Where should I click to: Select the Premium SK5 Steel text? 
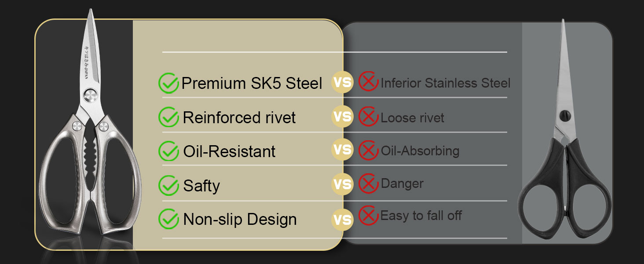252,83
